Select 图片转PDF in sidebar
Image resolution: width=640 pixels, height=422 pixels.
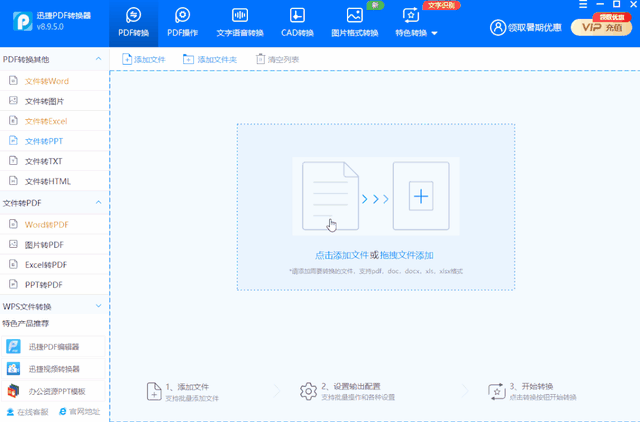click(54, 244)
